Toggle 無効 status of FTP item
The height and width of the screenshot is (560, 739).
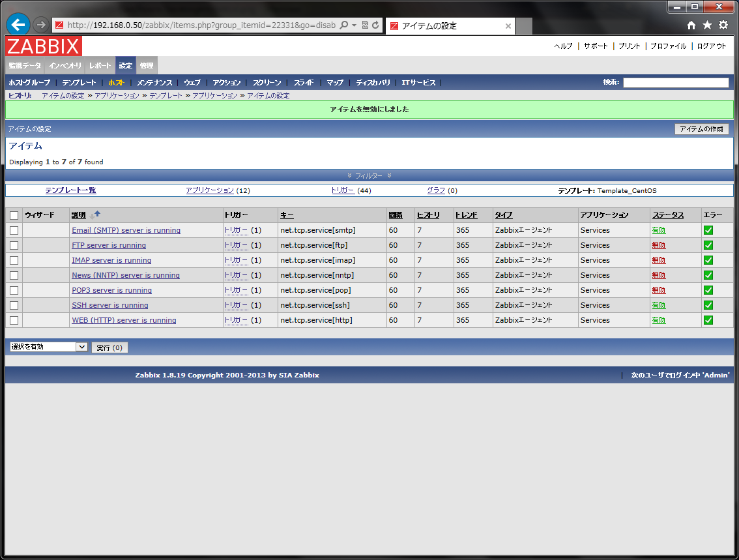coord(658,245)
